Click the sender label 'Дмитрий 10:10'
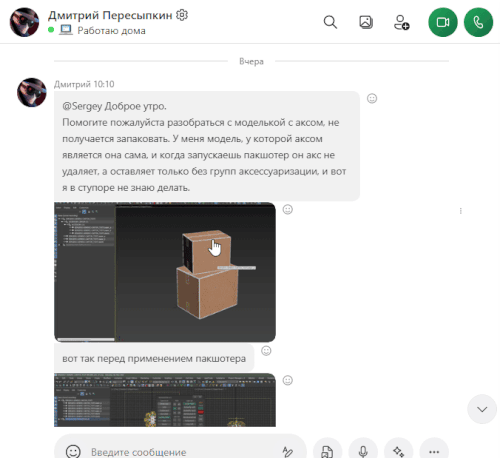The height and width of the screenshot is (458, 500). click(x=84, y=84)
